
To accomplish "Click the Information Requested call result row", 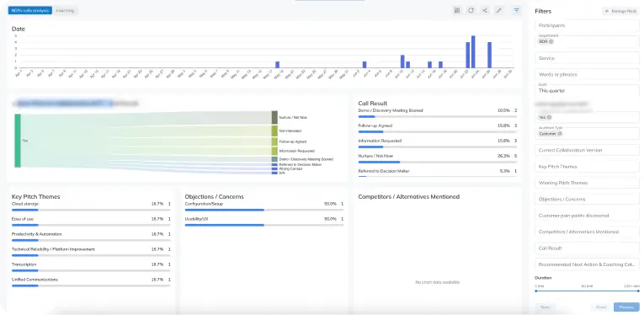I will point(438,143).
